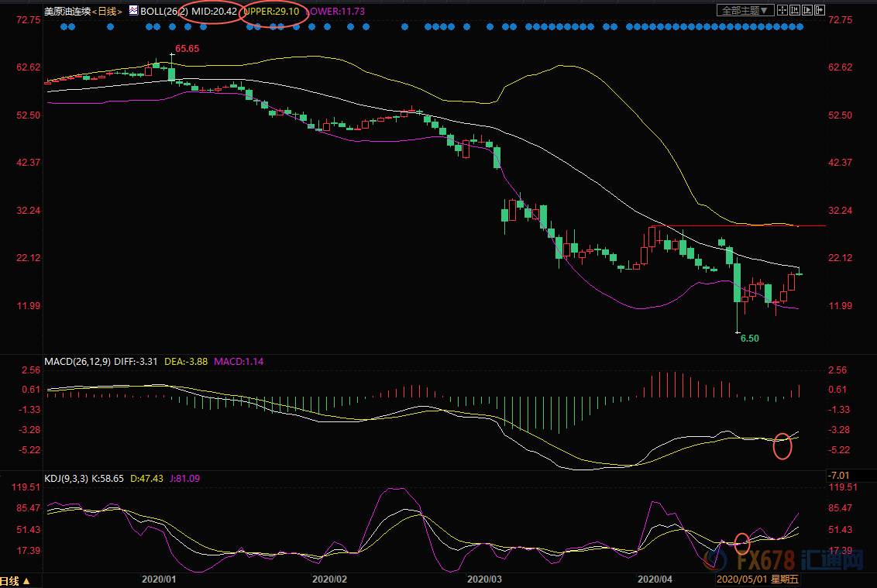The height and width of the screenshot is (588, 877).
Task: Click the export arrow icon top right
Action: (x=820, y=10)
